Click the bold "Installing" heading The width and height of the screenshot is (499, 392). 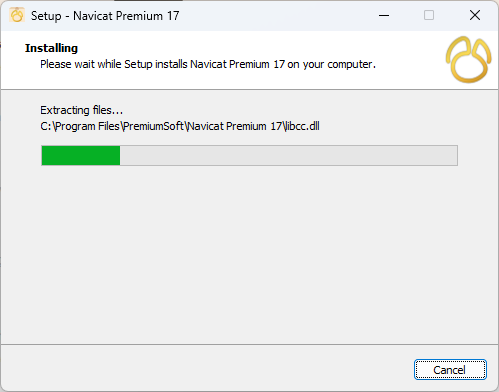51,48
